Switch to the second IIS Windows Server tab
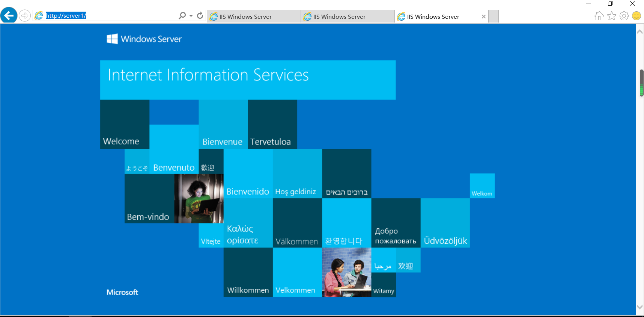Image resolution: width=644 pixels, height=317 pixels. coord(348,17)
